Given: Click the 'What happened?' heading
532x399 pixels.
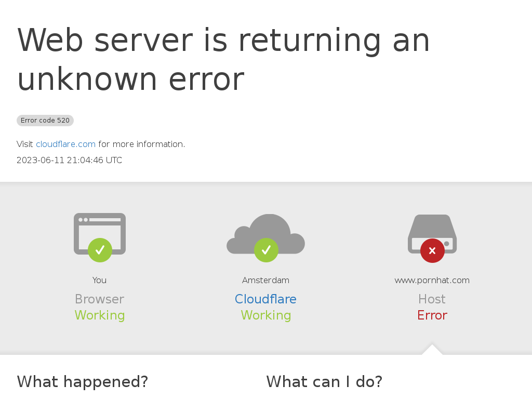Looking at the screenshot, I should point(83,382).
